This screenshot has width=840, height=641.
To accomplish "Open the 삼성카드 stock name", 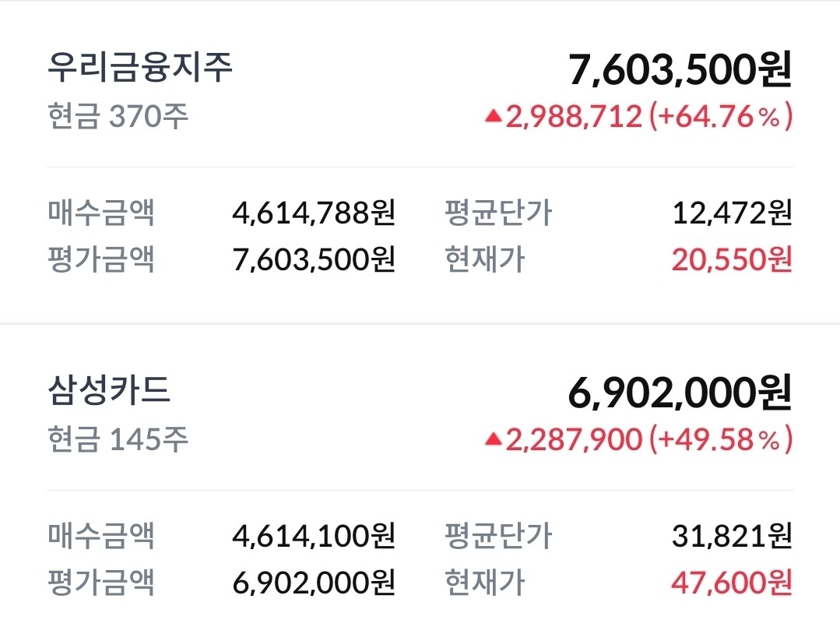I will [x=109, y=390].
